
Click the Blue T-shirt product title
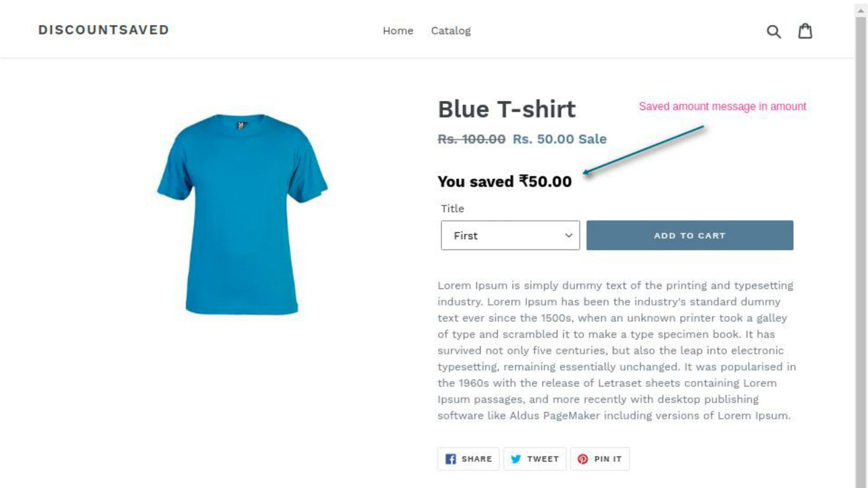click(x=507, y=108)
